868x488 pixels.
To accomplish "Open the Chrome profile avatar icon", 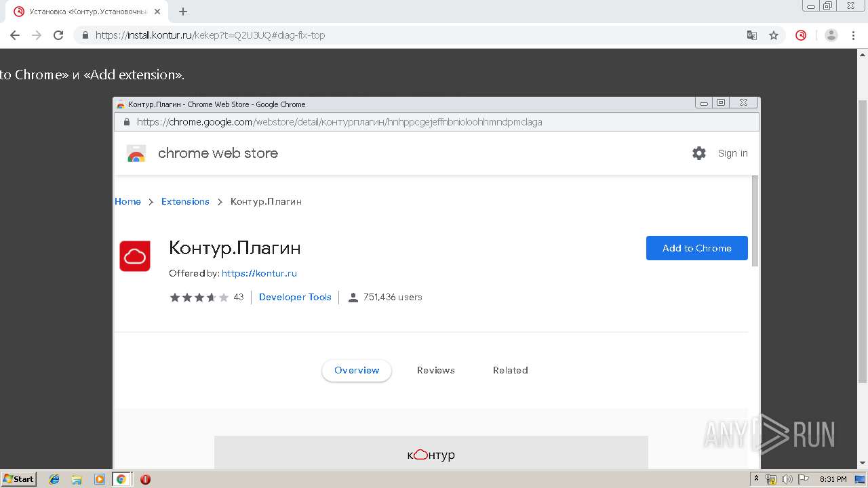I will pos(831,35).
